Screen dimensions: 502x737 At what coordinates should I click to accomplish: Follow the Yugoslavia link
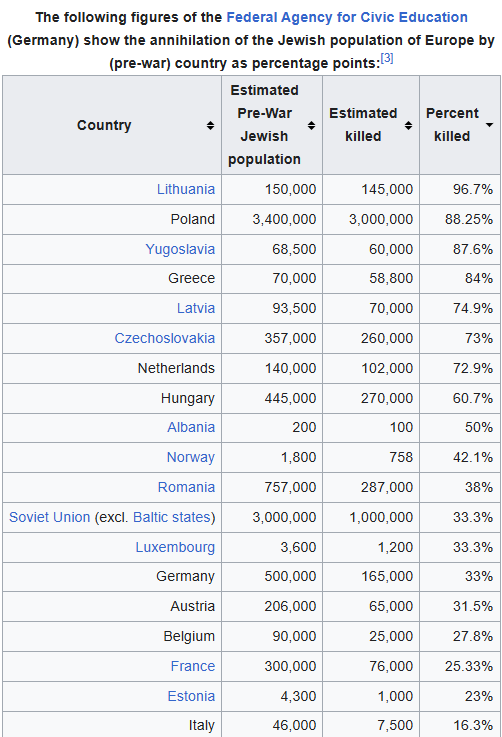[180, 249]
